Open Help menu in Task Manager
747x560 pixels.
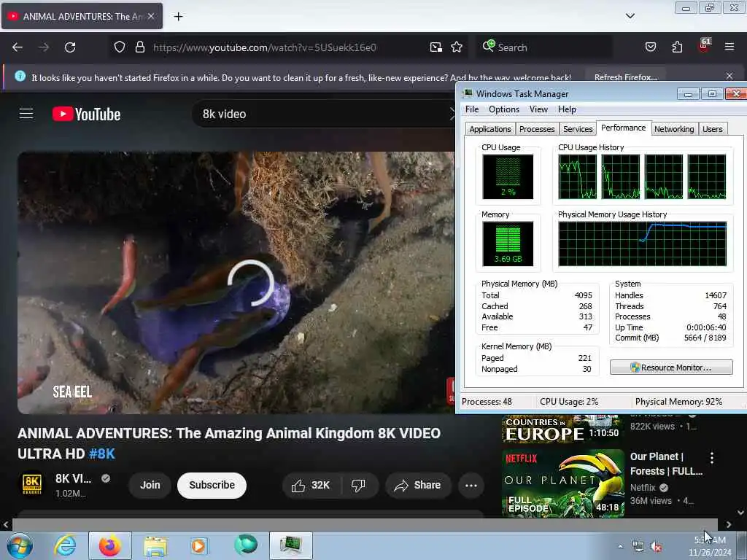[567, 109]
